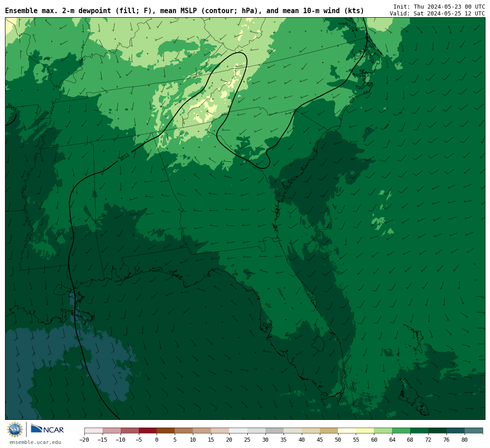
Task: Pick the green swatch between 64 and 68
Action: coord(401,431)
